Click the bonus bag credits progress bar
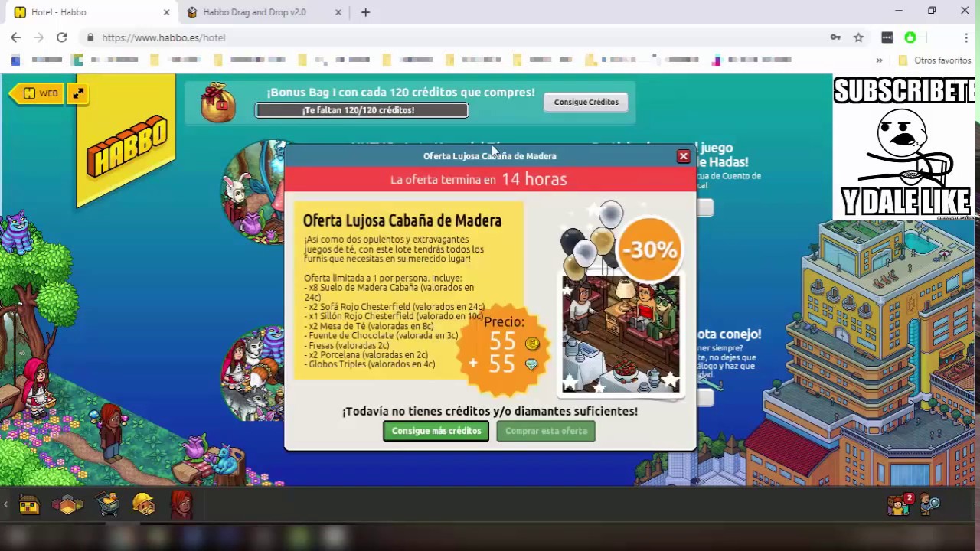 tap(361, 110)
